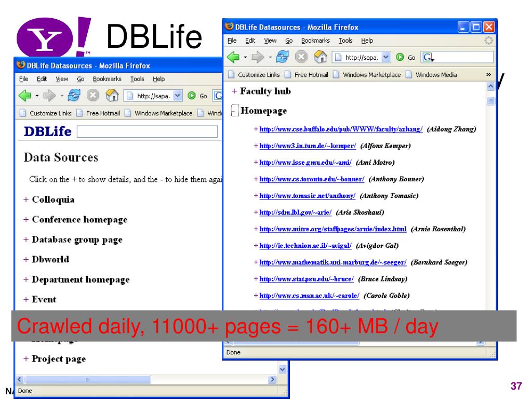Open URL dropdown in front window address bar
The height and width of the screenshot is (399, 532).
click(x=386, y=57)
